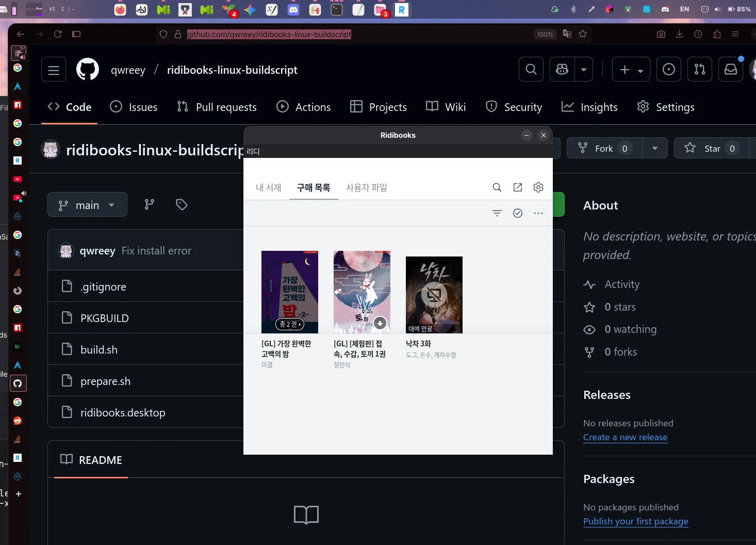Viewport: 756px width, 545px height.
Task: Toggle selection mode checkmark icon in Ridibooks
Action: tap(517, 213)
